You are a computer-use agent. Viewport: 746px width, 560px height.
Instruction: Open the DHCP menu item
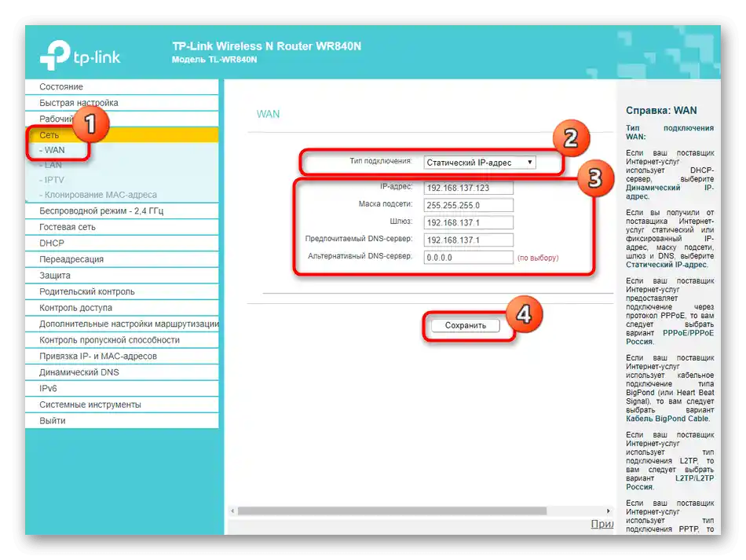122,243
